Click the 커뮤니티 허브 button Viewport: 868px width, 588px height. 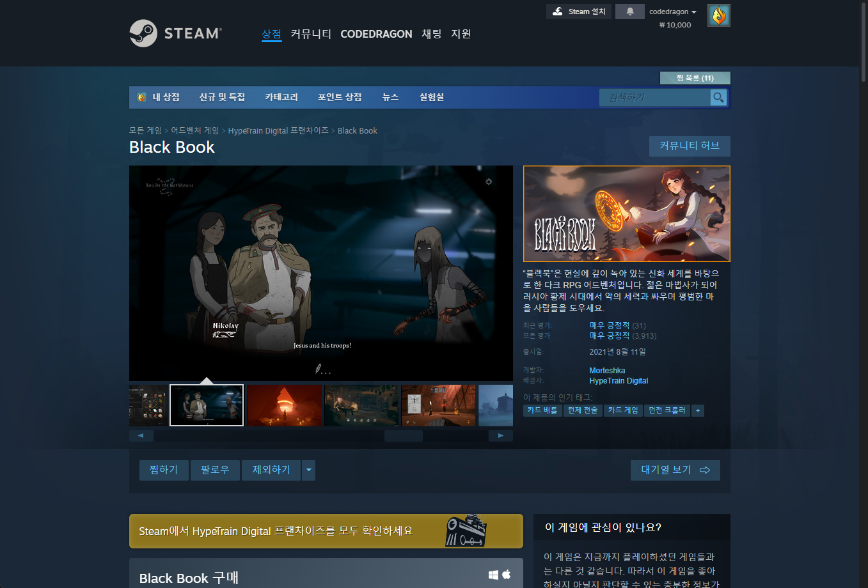point(690,146)
